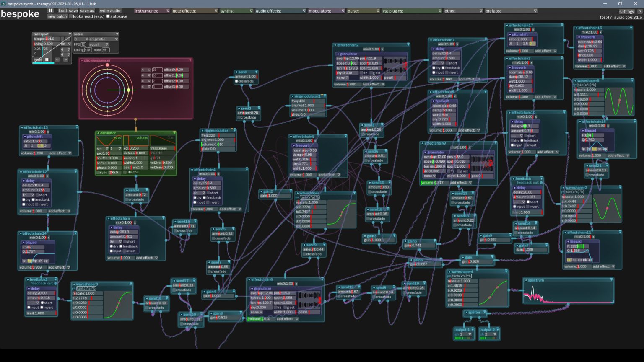Toggle the pitchshift effect enable dot in effectchain17
This screenshot has width=644, height=362.
click(x=510, y=35)
